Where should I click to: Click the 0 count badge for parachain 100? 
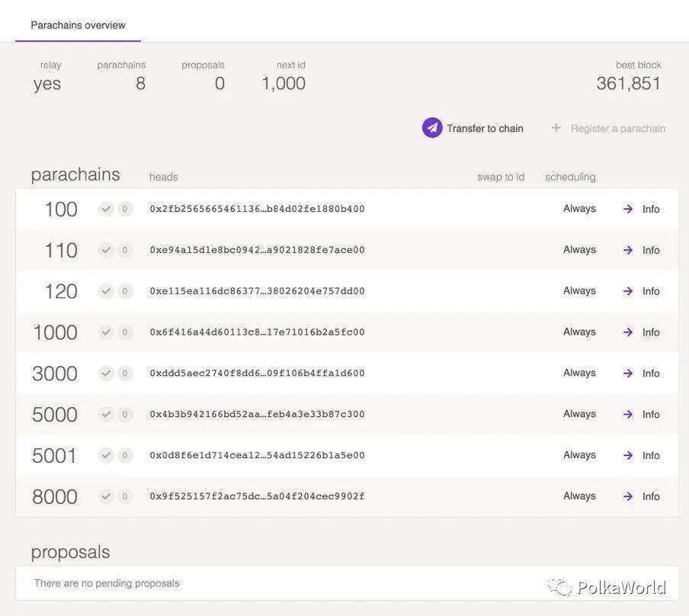(x=125, y=209)
